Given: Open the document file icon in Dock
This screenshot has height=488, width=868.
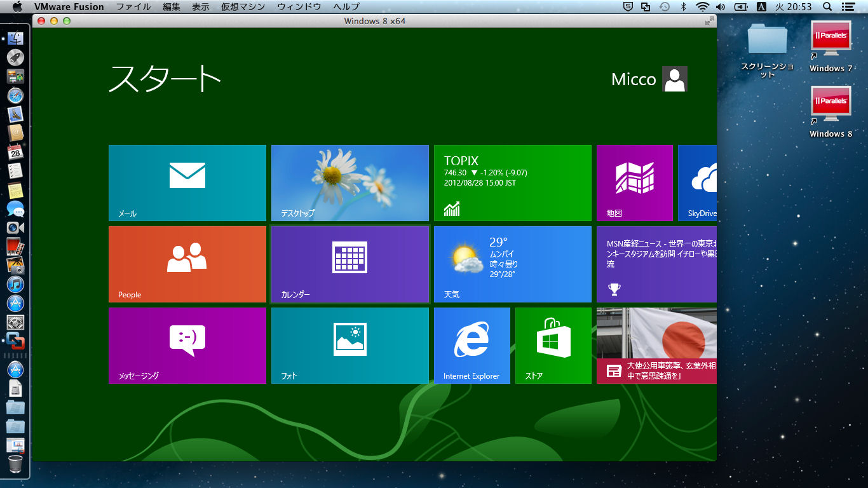Looking at the screenshot, I should click(x=16, y=388).
